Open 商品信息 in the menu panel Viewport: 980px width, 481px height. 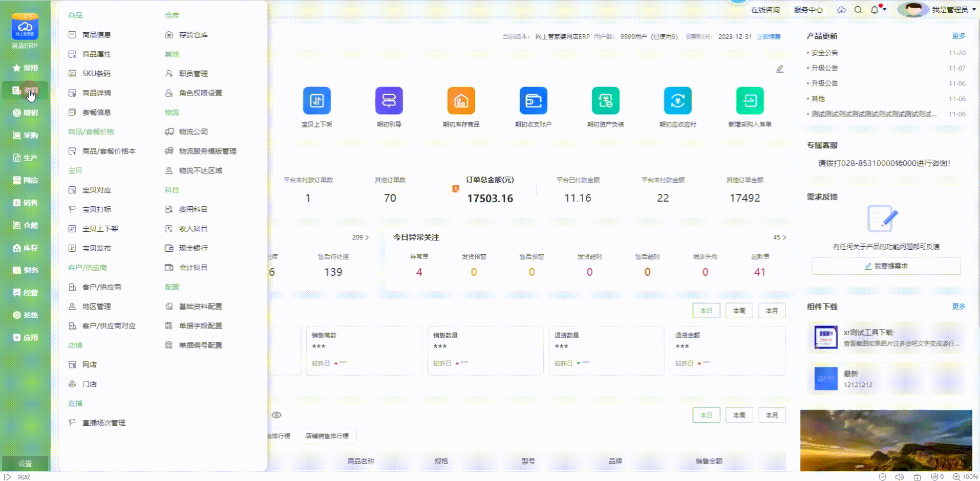point(96,35)
